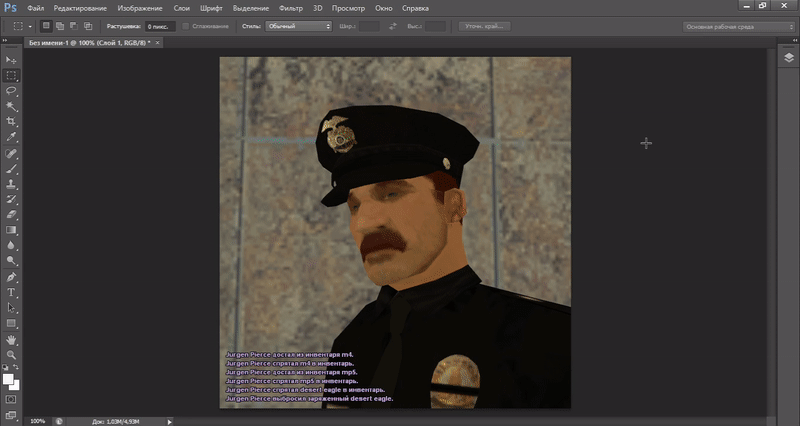Choose Intersect with selection mode

pyautogui.click(x=88, y=26)
